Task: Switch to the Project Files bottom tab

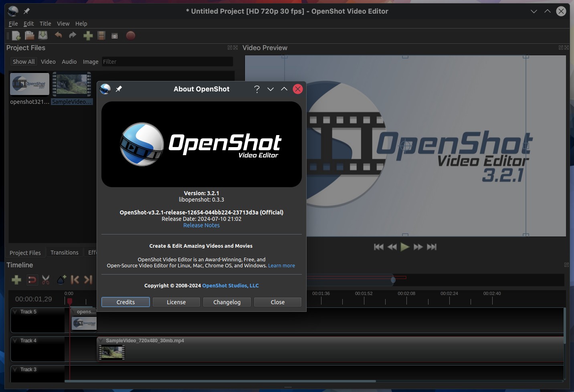Action: click(25, 253)
